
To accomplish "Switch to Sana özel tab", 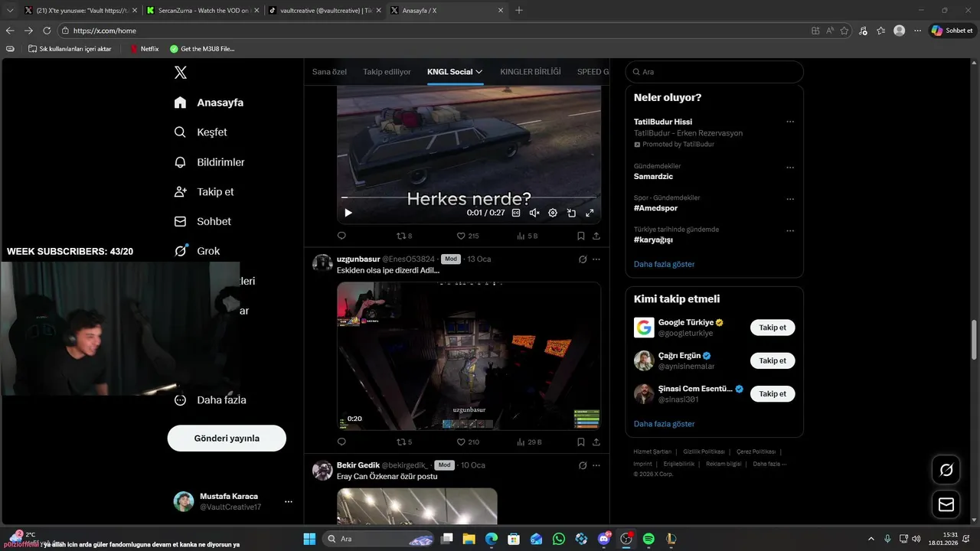I will (x=329, y=72).
